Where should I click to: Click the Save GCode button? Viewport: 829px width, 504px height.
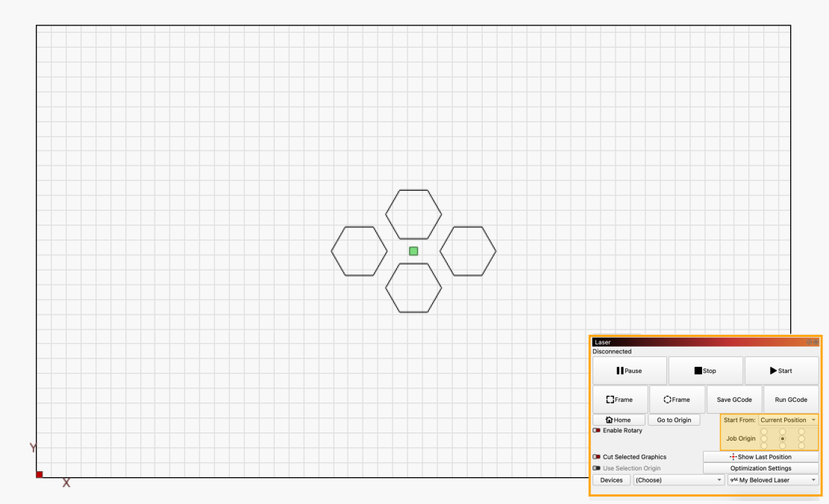[x=733, y=400]
